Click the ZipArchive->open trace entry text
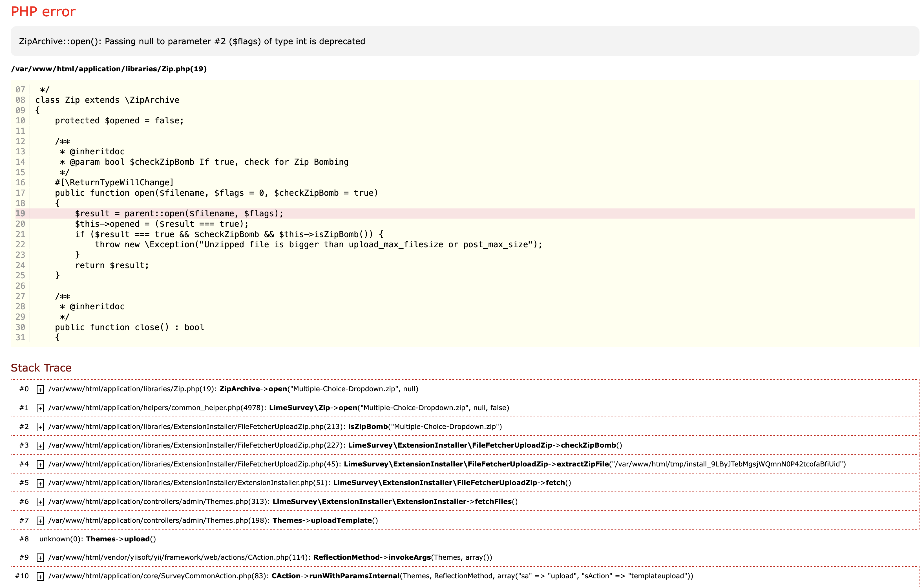Screen dimensions: 924x587 point(253,389)
